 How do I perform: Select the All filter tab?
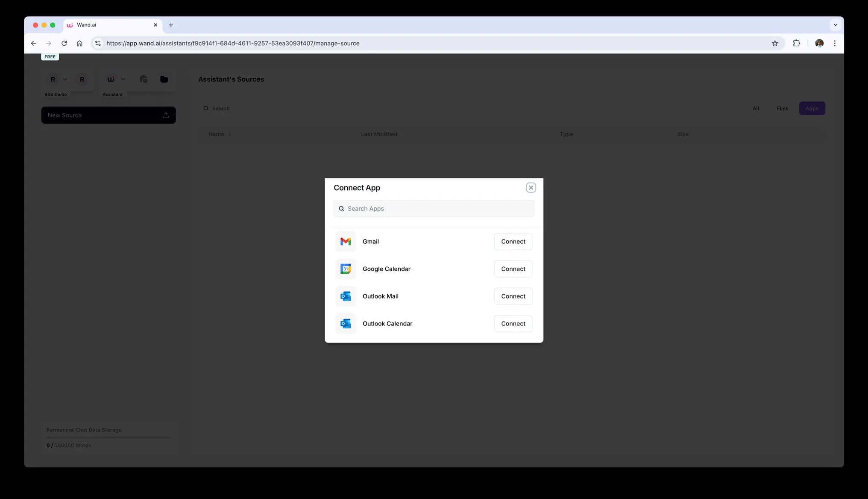(x=755, y=109)
